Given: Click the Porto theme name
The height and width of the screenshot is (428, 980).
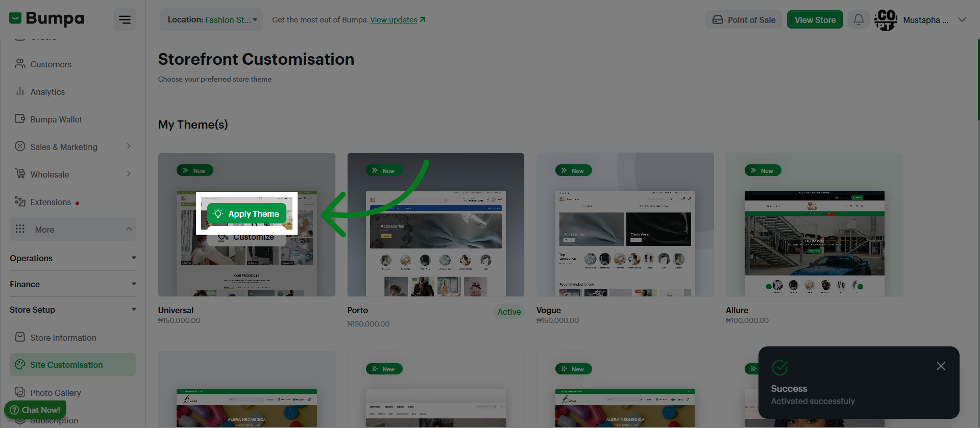Looking at the screenshot, I should (x=357, y=310).
